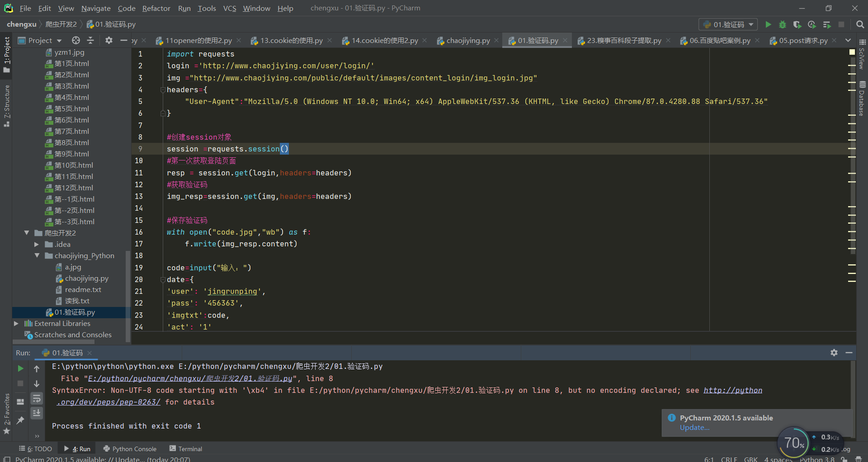Collapse all in Project panel
Screen dimensions: 868x462
point(90,40)
